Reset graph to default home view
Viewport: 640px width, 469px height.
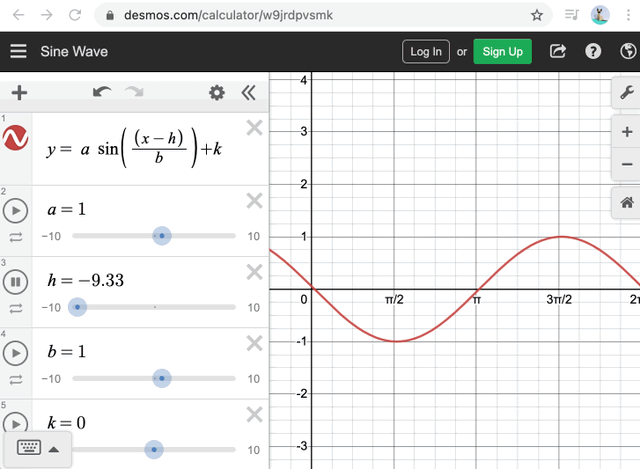[627, 202]
